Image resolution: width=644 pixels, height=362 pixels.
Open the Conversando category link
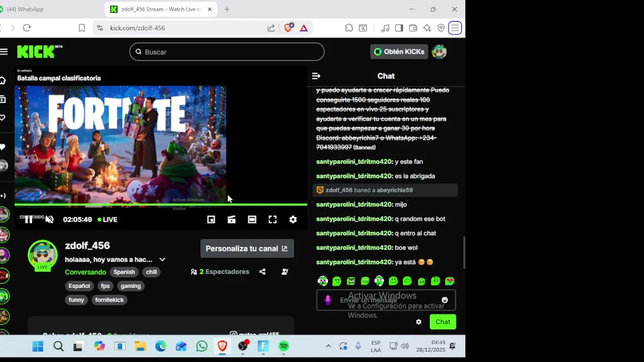click(86, 272)
